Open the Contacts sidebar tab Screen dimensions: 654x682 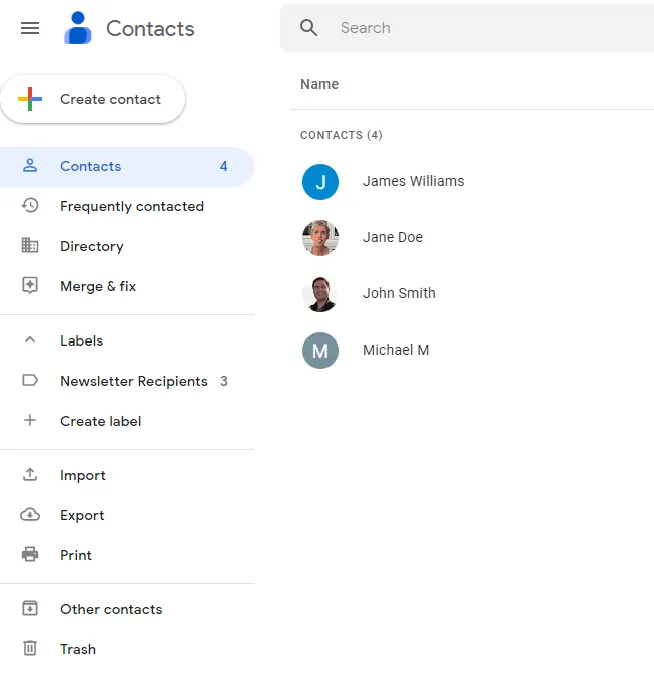tap(127, 167)
